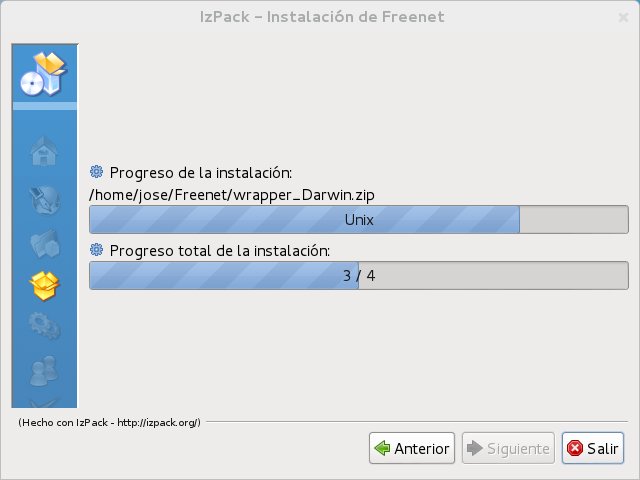Click the home step icon in sidebar

45,151
